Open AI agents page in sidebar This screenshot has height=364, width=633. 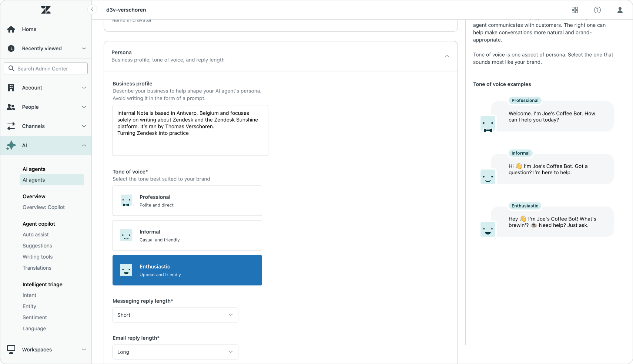pos(52,180)
